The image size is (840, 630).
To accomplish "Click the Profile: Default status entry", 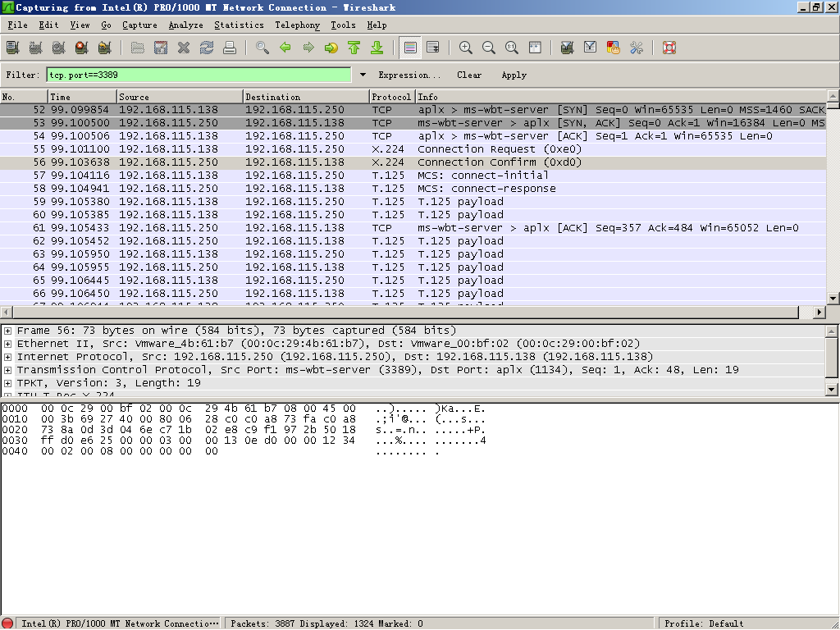I will (x=704, y=623).
